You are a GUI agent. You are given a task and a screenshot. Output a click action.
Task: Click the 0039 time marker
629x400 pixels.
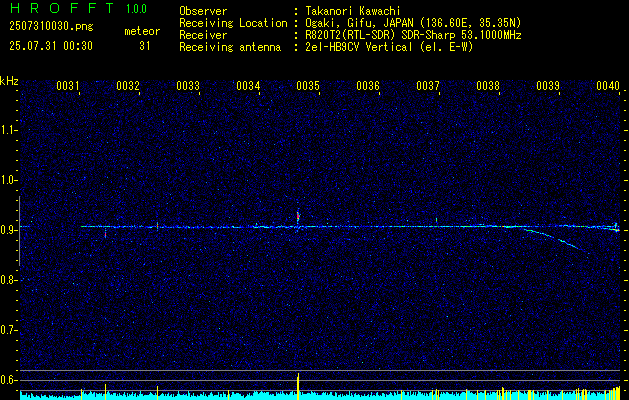point(548,85)
